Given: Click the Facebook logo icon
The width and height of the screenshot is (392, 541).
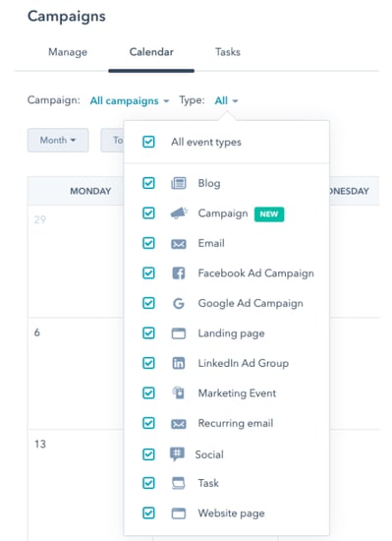Looking at the screenshot, I should click(x=179, y=273).
